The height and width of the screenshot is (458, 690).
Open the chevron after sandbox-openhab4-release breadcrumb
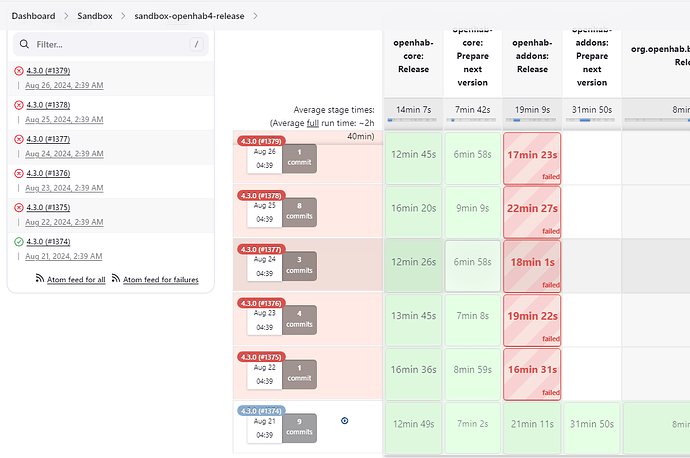[255, 16]
